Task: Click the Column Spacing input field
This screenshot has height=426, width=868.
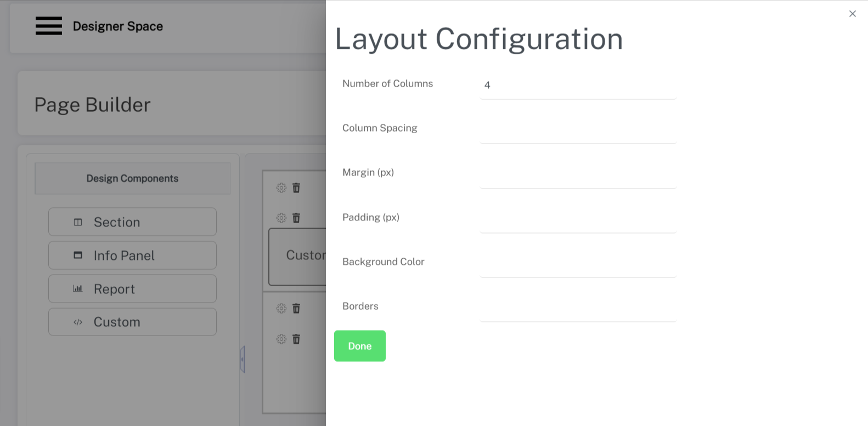Action: tap(578, 130)
